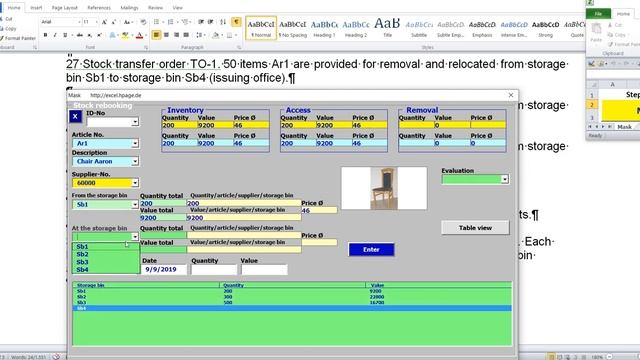Toggle italic formatting in Word ribbon
This screenshot has height=360, width=640.
click(x=55, y=35)
